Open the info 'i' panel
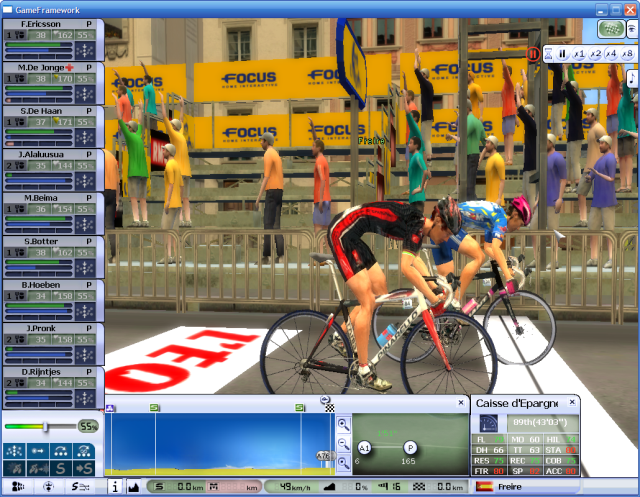Screen dimensions: 640x497 point(114,487)
